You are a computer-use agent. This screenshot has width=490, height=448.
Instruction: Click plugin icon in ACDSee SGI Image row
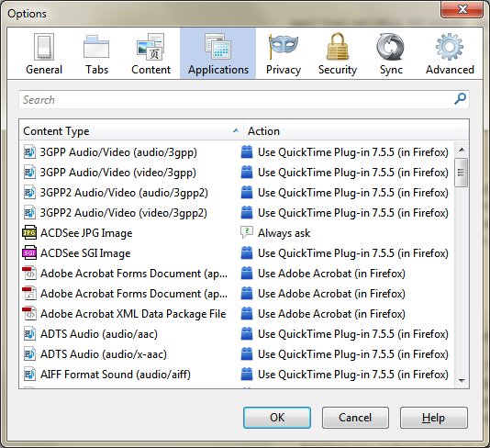point(247,253)
